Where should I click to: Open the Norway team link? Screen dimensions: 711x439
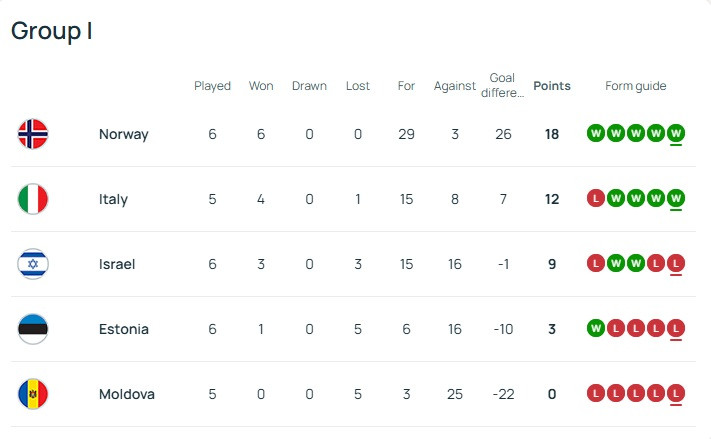pyautogui.click(x=123, y=134)
